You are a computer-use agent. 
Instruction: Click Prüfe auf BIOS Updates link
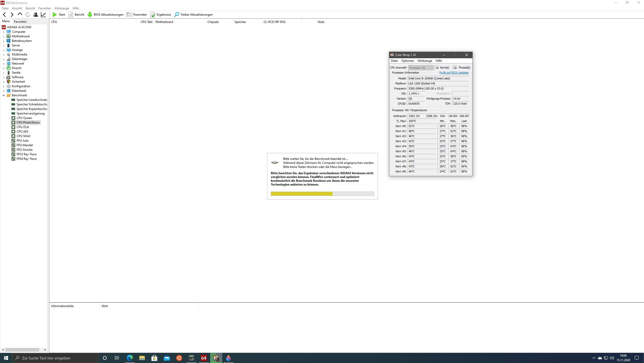pyautogui.click(x=454, y=73)
